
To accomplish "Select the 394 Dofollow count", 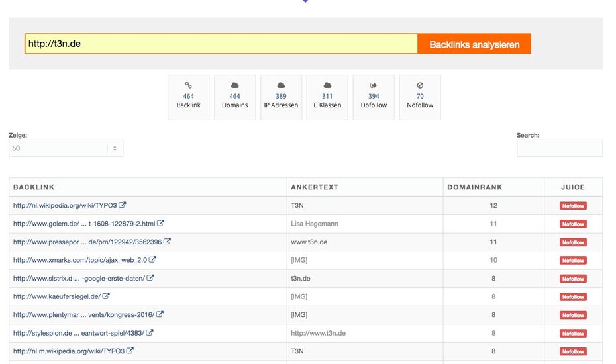I will [x=374, y=96].
